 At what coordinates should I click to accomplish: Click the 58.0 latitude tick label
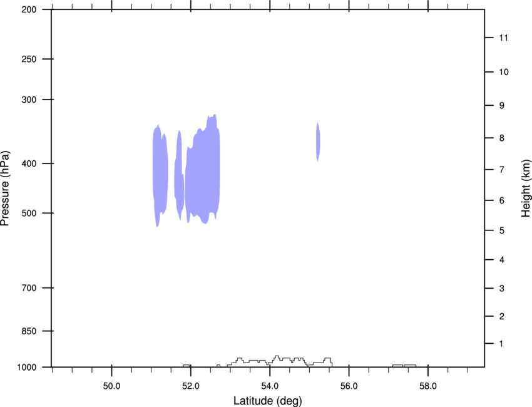(x=428, y=386)
